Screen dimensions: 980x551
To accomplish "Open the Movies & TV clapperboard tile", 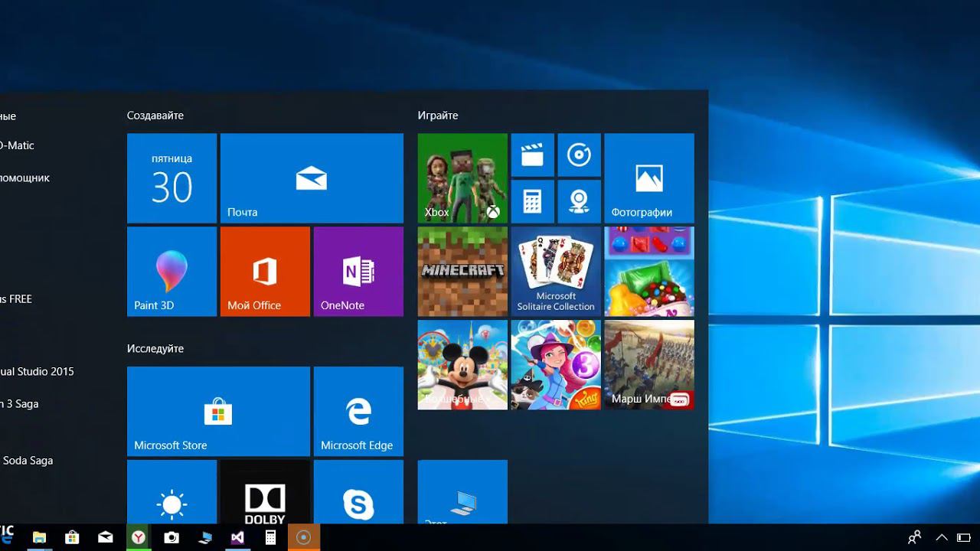I will 532,155.
